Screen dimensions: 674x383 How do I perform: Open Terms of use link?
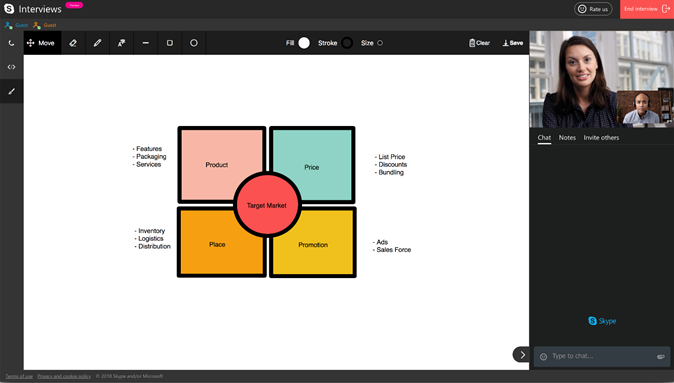point(19,376)
